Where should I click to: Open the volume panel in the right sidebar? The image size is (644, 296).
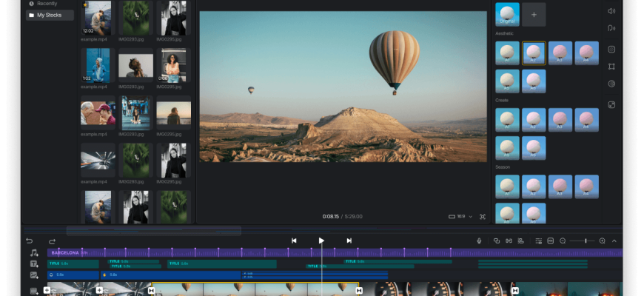coord(611,11)
